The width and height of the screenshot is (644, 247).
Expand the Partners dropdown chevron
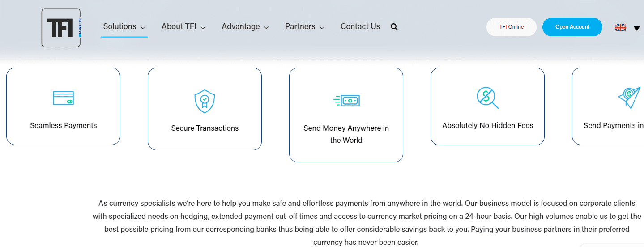click(322, 28)
